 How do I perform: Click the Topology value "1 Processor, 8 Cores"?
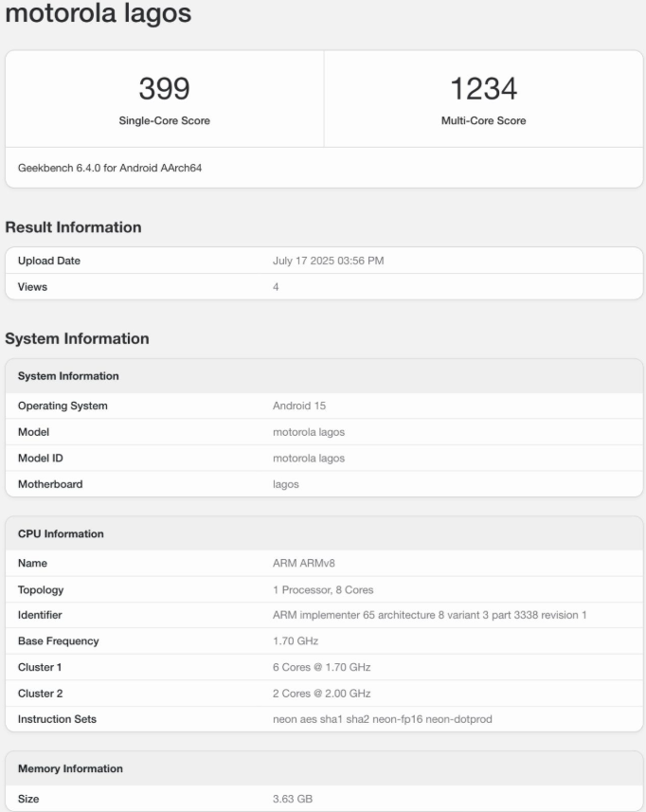click(323, 589)
